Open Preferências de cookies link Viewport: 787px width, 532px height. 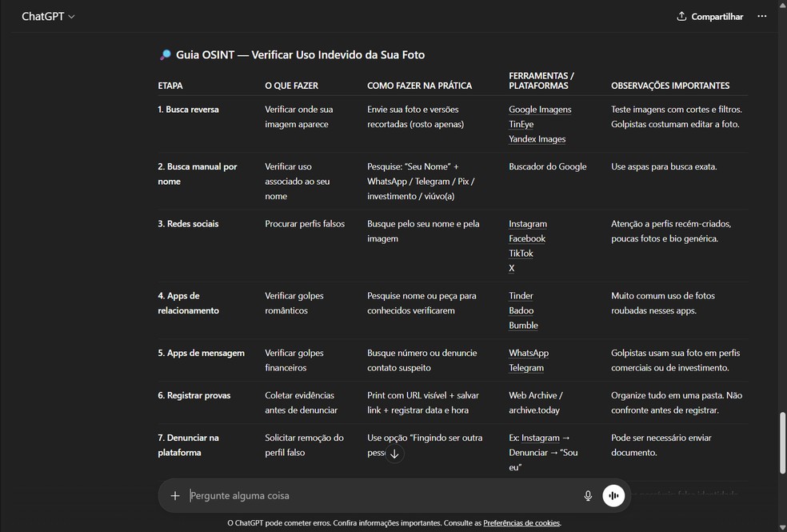[521, 523]
